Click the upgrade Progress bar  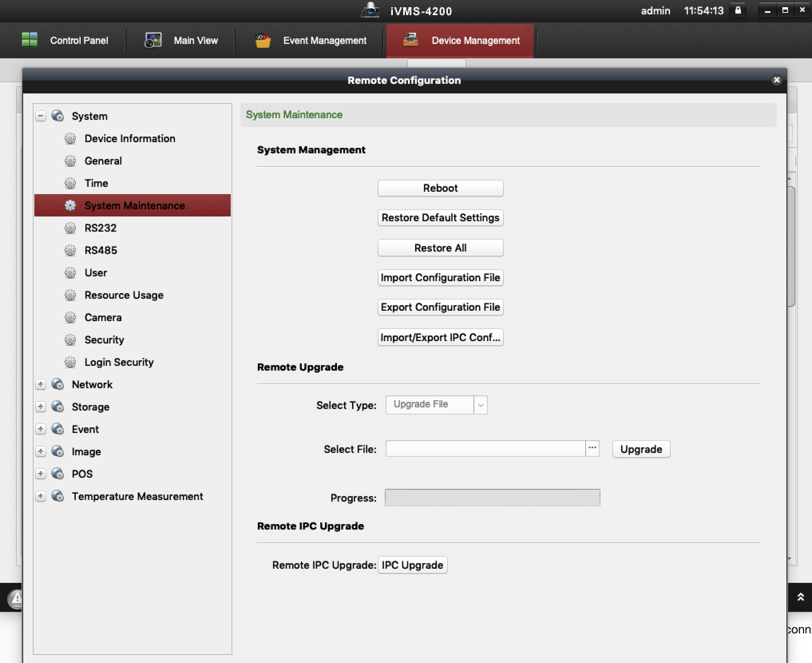point(492,498)
